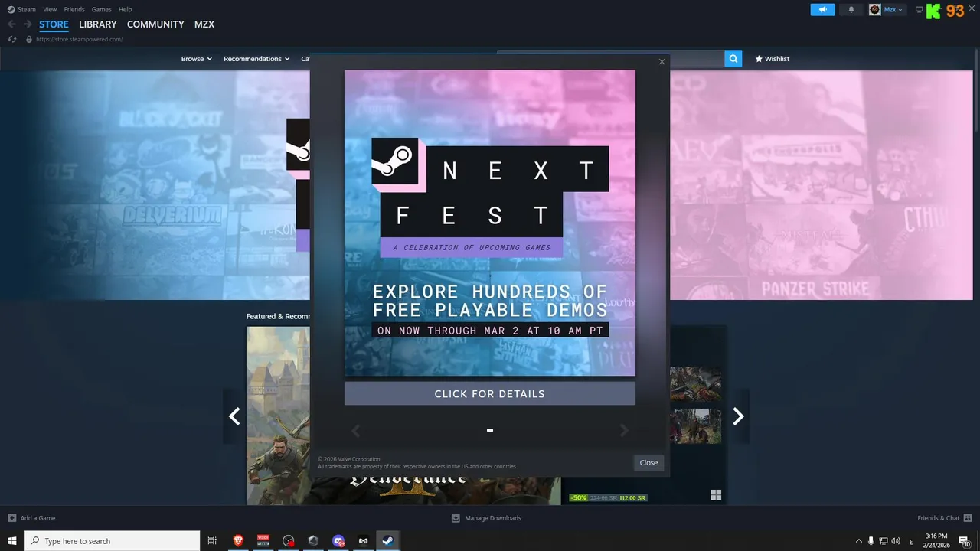The height and width of the screenshot is (551, 980).
Task: Open Manage Downloads
Action: pyautogui.click(x=486, y=518)
